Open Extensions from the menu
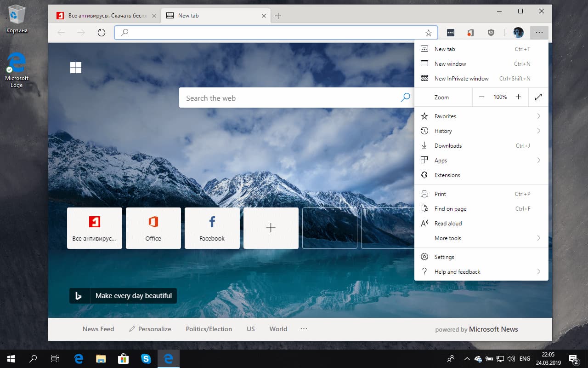Screen dimensions: 588x368 tap(481, 175)
